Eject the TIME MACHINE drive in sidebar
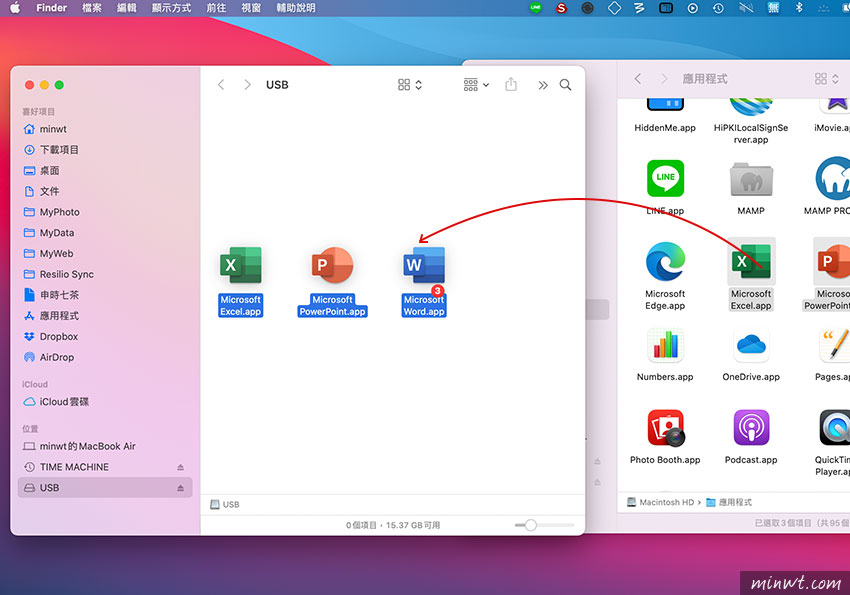 181,467
